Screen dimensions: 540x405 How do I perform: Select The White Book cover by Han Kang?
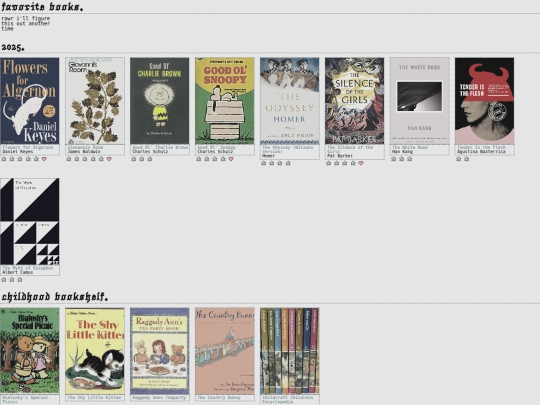click(x=419, y=101)
